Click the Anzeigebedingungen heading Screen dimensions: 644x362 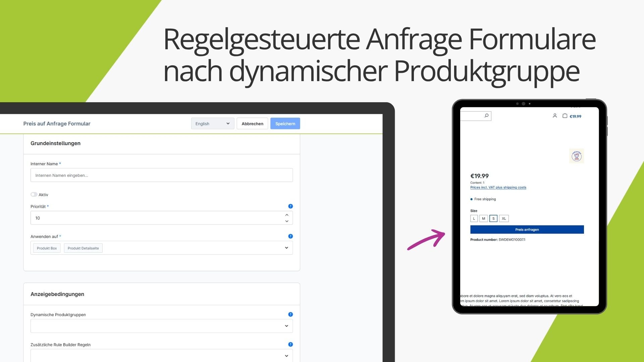tap(57, 294)
